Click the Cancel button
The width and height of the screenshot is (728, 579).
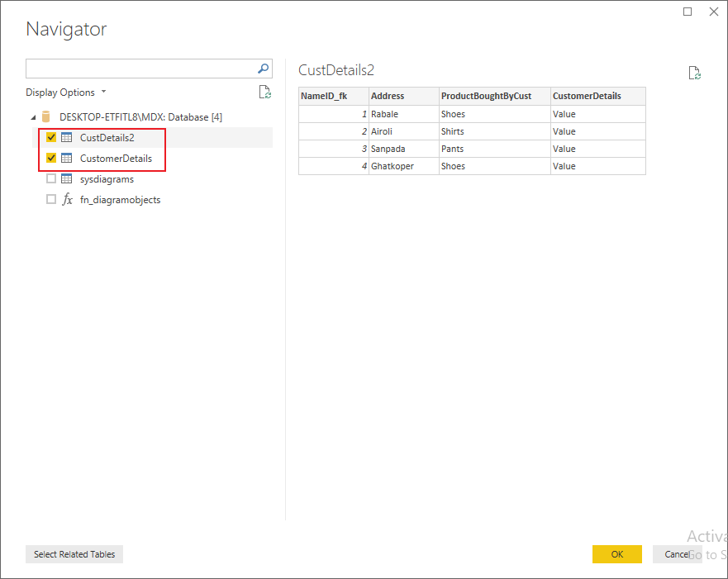[x=679, y=553]
